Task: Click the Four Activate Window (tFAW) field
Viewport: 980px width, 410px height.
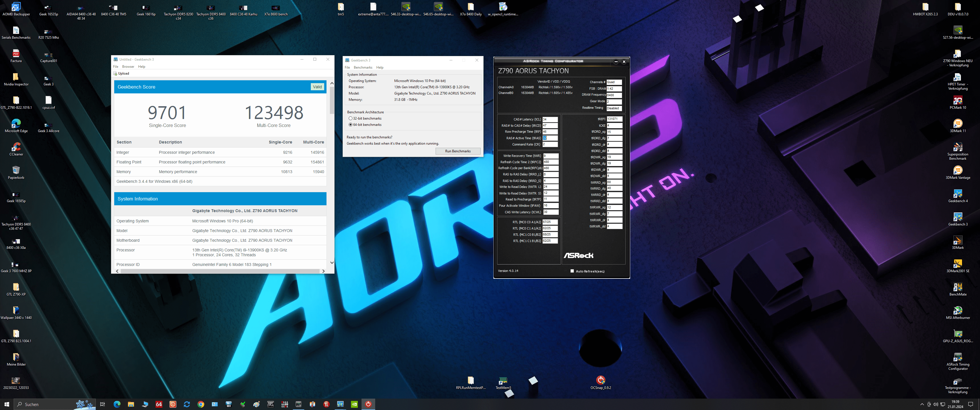Action: (550, 206)
